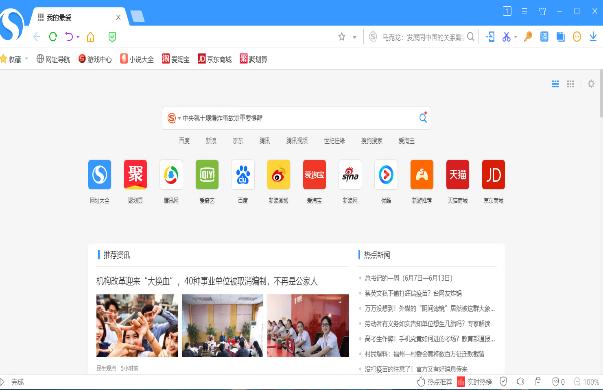Open the home page via house icon
603x390 pixels.
tap(90, 37)
